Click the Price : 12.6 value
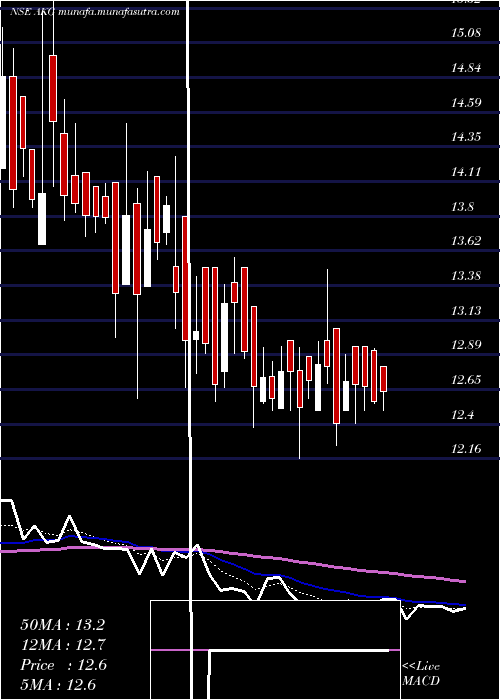This screenshot has height=700, width=500. (x=63, y=665)
